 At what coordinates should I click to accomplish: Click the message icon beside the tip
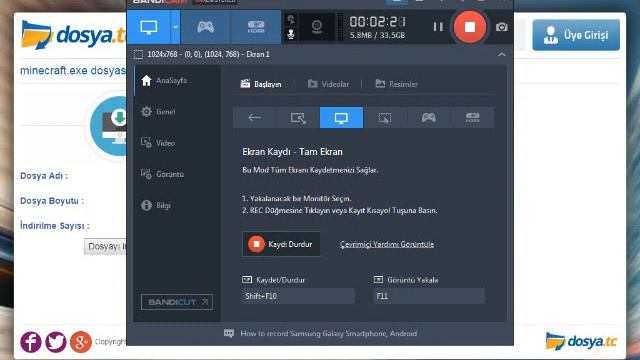229,333
